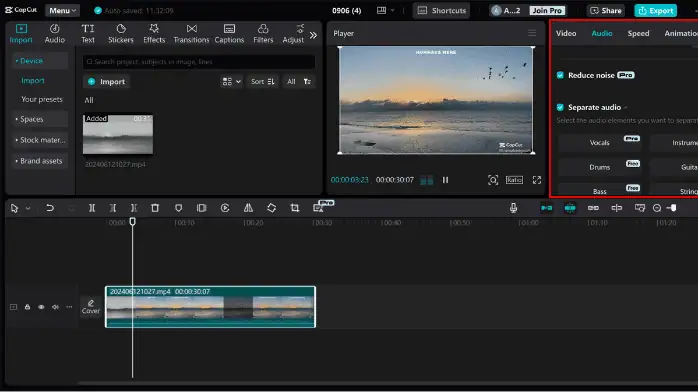
Task: Hide the video track with eye icon
Action: pyautogui.click(x=41, y=307)
